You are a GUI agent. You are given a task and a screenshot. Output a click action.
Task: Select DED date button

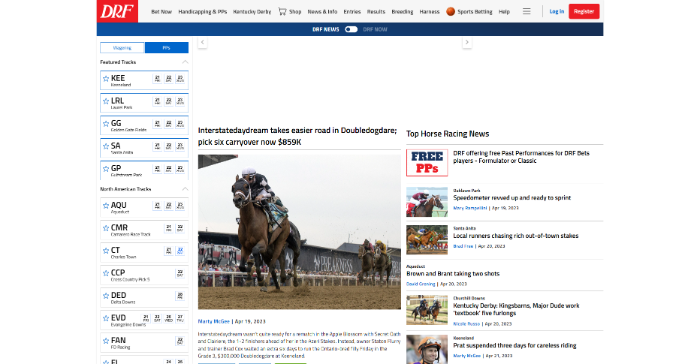click(x=180, y=296)
